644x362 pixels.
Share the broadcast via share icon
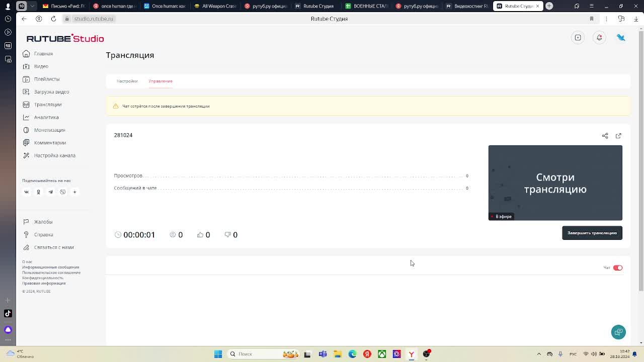pos(605,136)
